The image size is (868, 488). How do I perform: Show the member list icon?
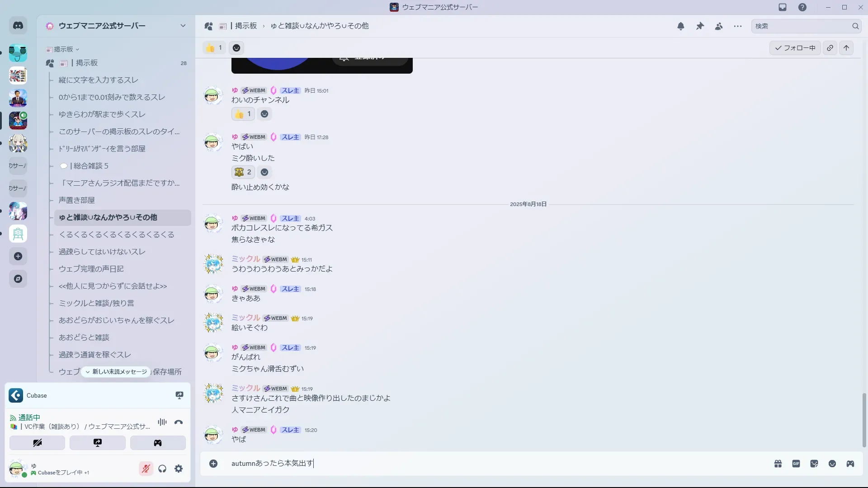(x=719, y=26)
